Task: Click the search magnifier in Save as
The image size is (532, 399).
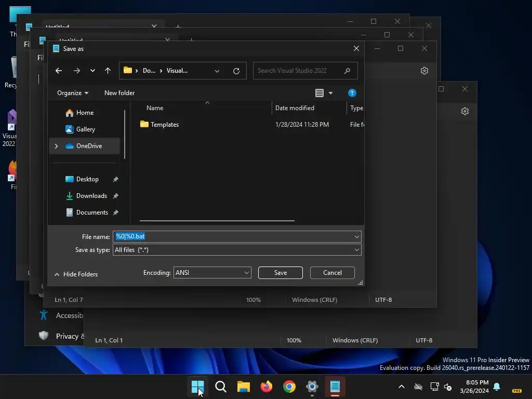Action: coord(347,71)
